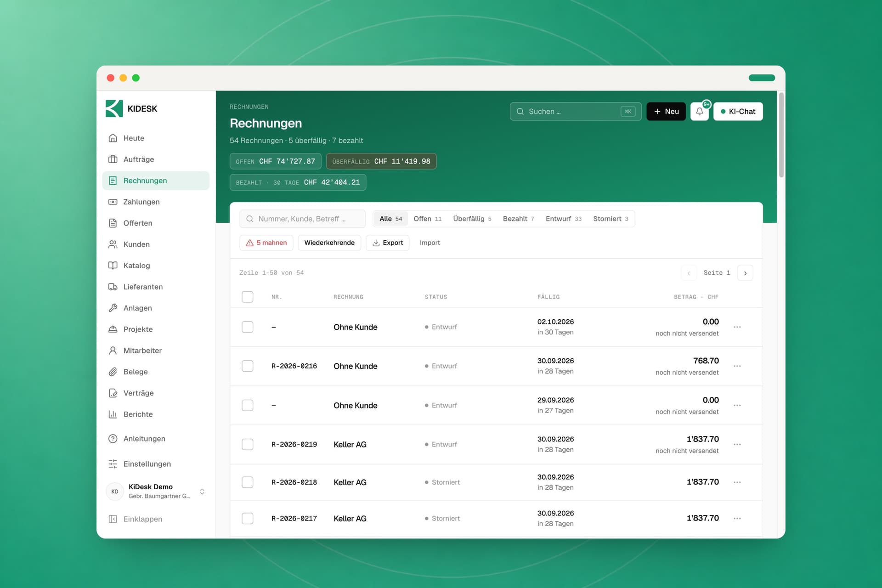Open the more menu for R-2026-0218

(737, 482)
